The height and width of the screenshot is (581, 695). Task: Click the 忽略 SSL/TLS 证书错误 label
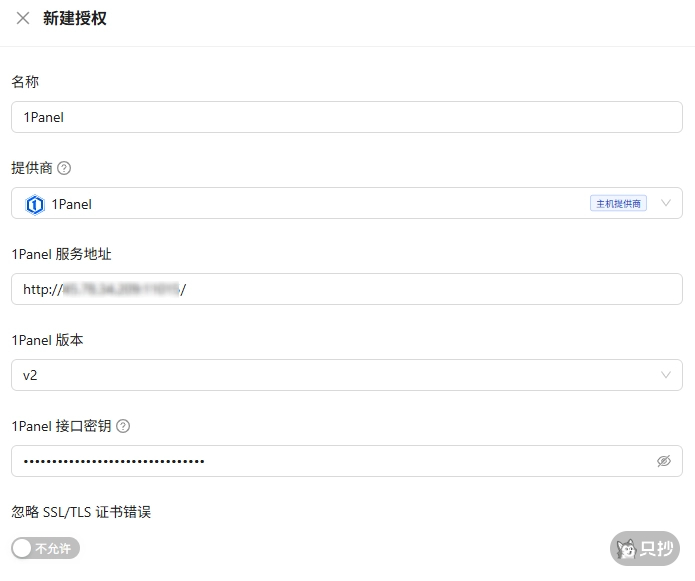click(x=81, y=512)
